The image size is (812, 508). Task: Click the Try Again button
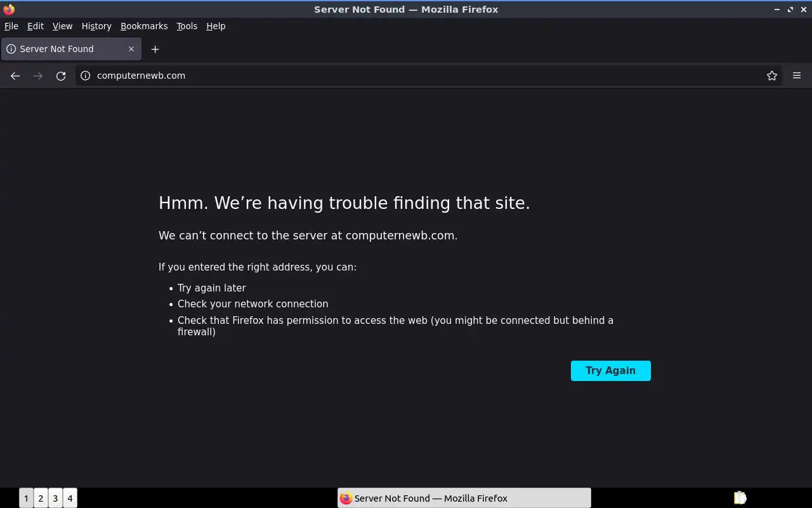point(611,371)
